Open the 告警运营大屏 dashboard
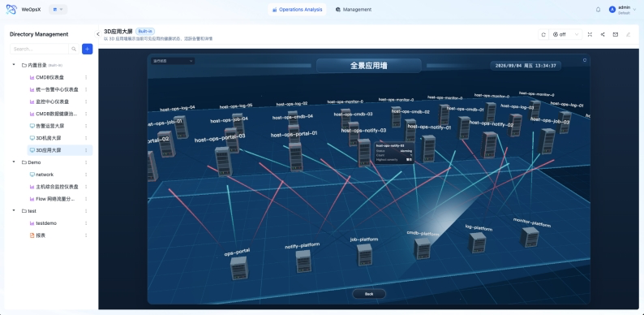The width and height of the screenshot is (644, 315). point(49,126)
